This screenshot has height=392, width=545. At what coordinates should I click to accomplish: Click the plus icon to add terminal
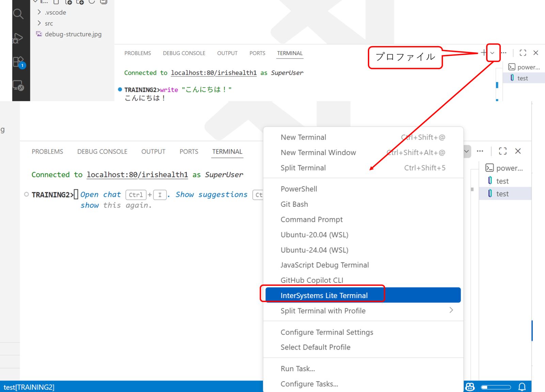[x=483, y=53]
